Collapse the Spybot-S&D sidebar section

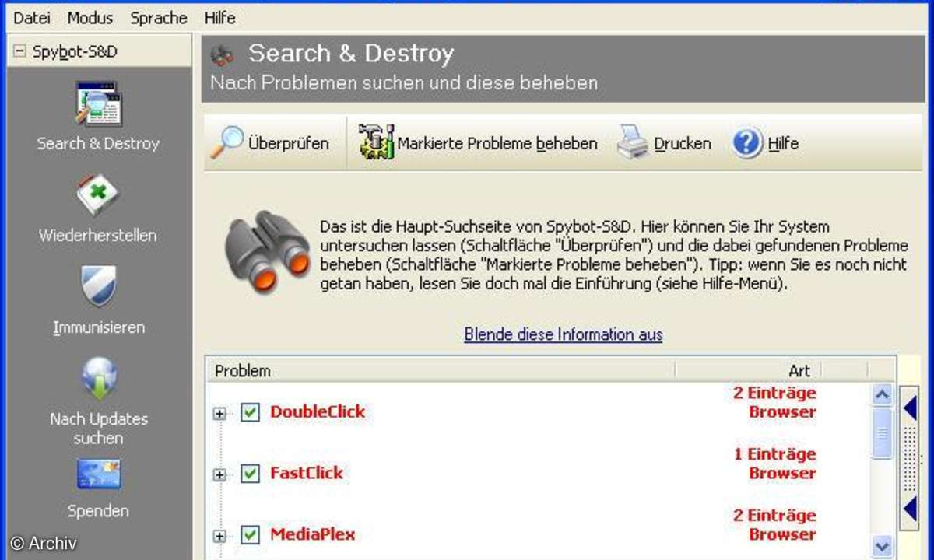point(19,52)
